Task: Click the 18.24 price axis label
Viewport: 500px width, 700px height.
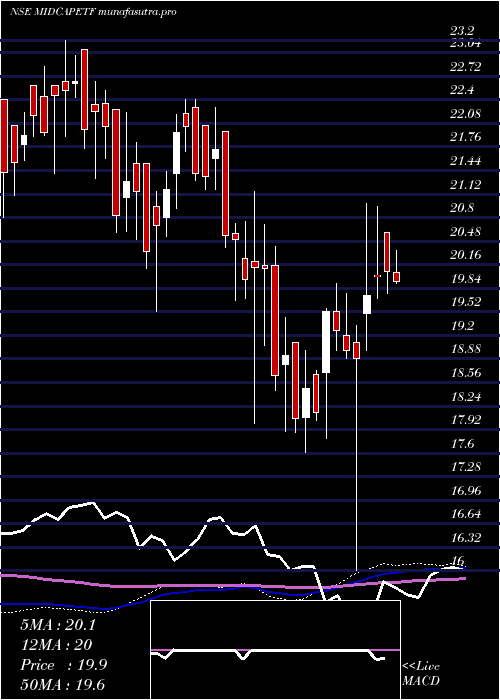Action: coord(466,396)
